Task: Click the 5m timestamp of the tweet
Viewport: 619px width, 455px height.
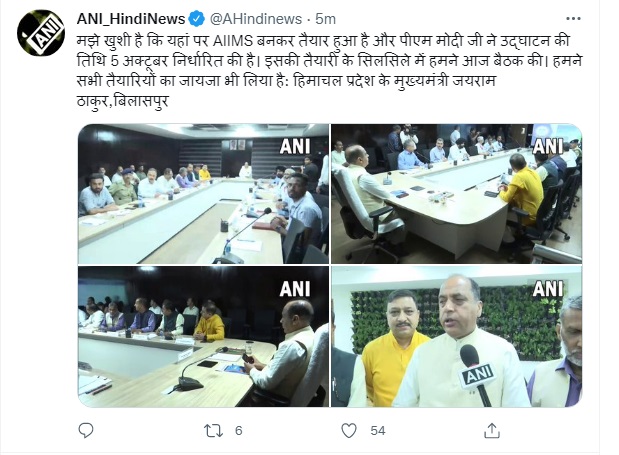Action: (325, 19)
